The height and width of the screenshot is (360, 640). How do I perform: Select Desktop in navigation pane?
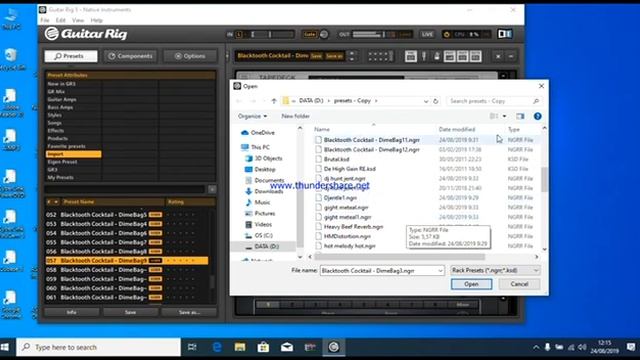(x=264, y=169)
